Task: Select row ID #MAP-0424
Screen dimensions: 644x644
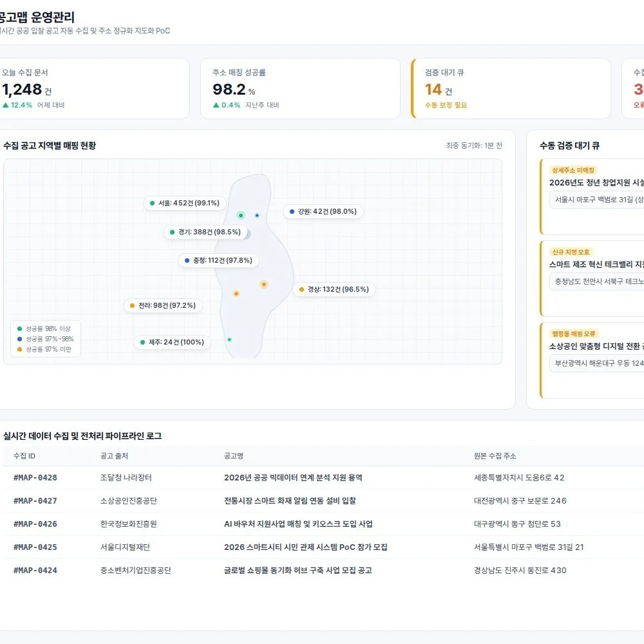Action: coord(35,571)
